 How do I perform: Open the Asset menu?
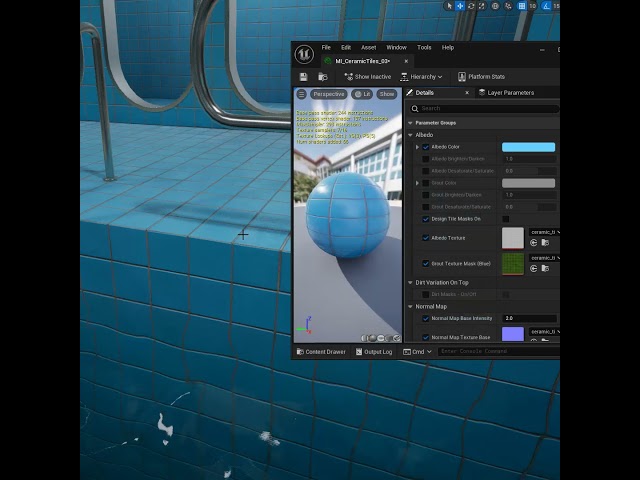368,47
